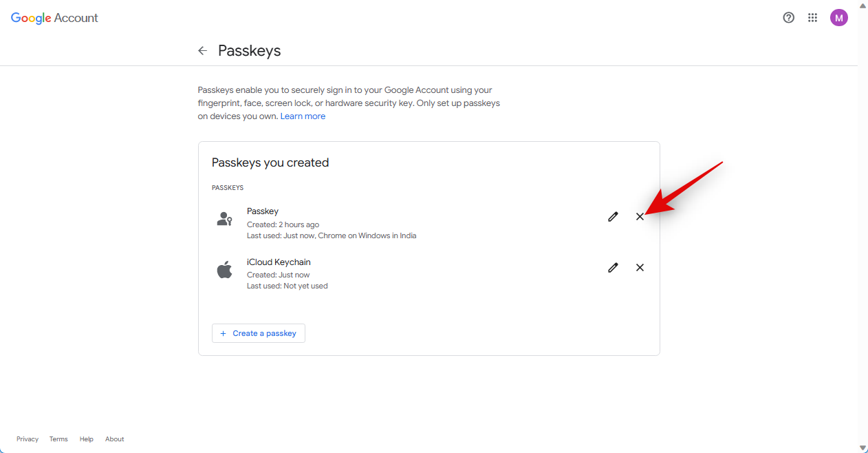Edit the name of the first Passkey

coord(613,217)
